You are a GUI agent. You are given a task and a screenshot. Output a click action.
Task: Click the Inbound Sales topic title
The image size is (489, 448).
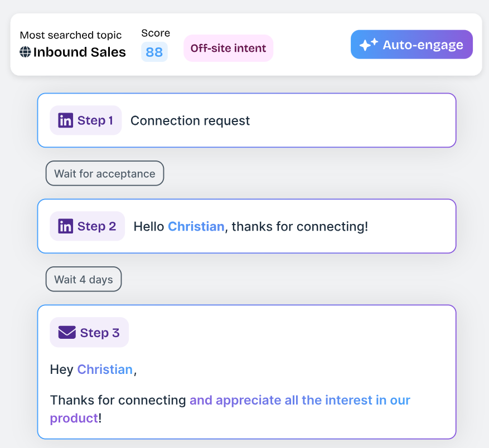tap(80, 52)
